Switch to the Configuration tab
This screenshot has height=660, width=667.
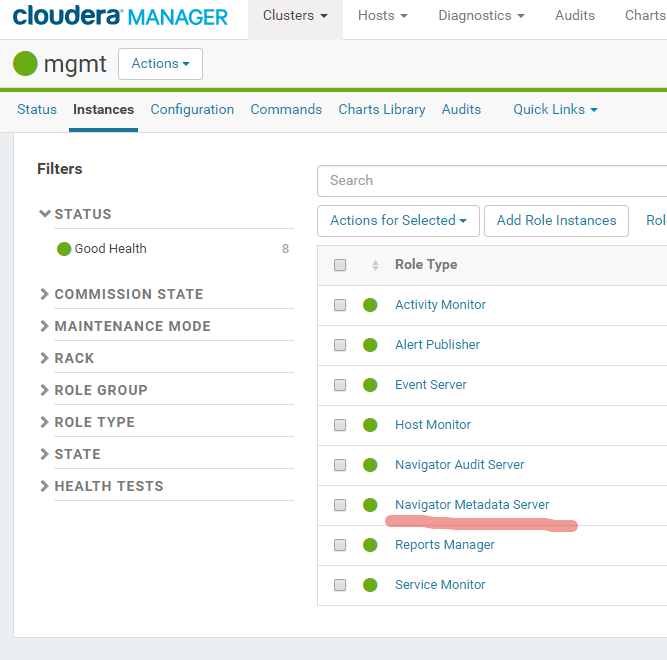click(x=192, y=109)
